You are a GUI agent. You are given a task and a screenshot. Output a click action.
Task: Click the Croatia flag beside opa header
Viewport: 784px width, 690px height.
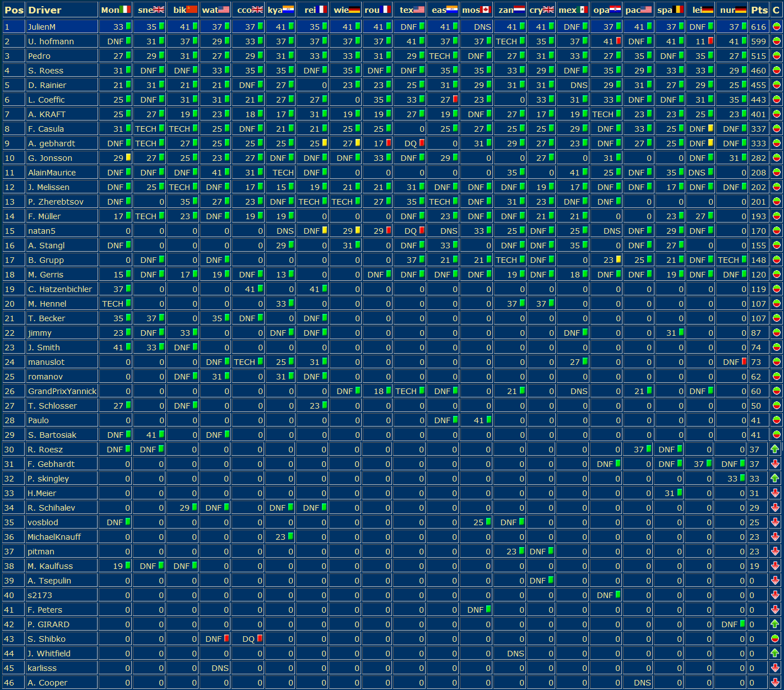coord(615,10)
